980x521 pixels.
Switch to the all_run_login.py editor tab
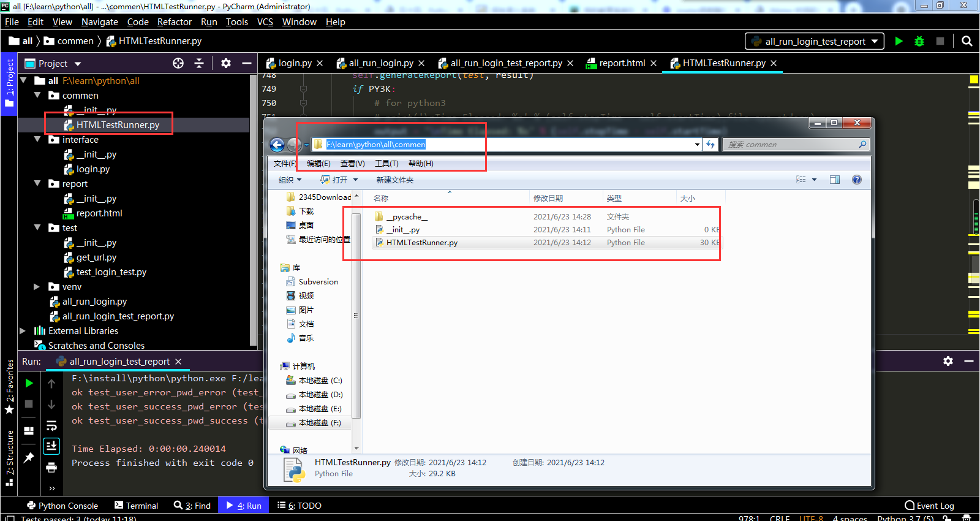point(380,63)
